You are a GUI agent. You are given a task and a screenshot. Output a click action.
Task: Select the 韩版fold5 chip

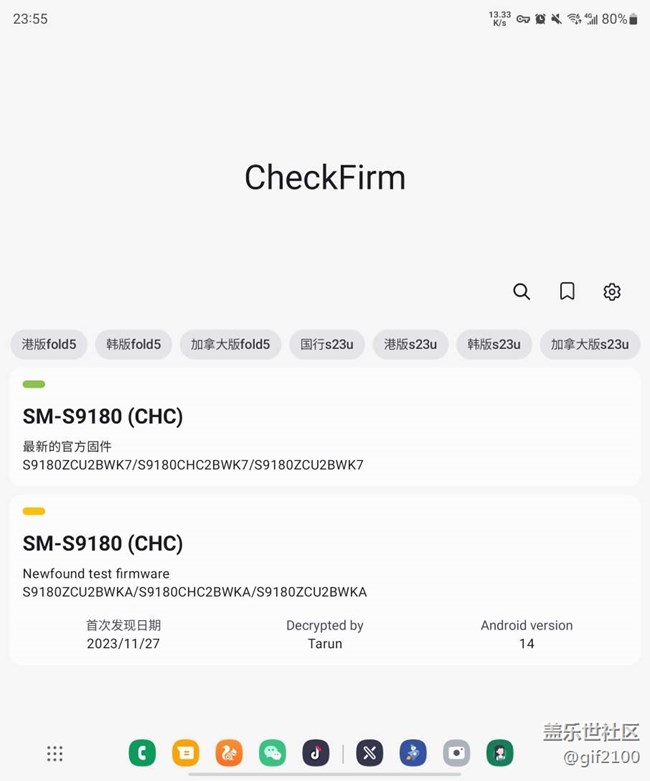tap(134, 344)
